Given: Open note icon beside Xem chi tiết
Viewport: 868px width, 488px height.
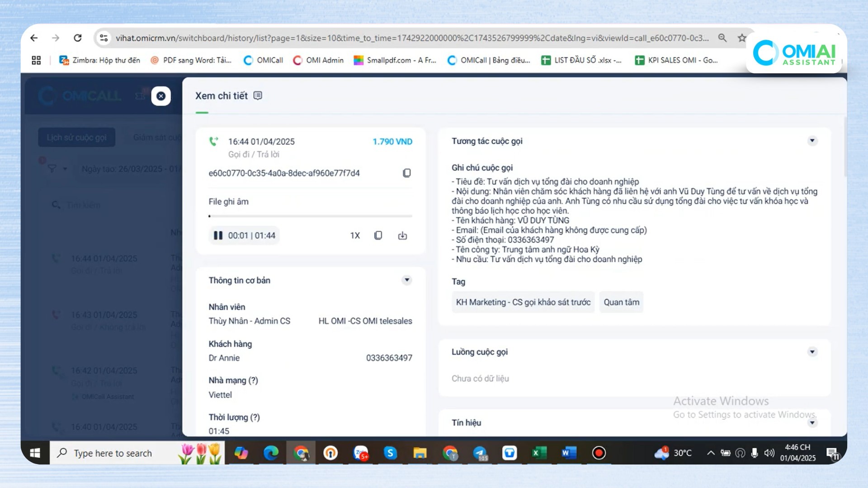Looking at the screenshot, I should point(258,96).
